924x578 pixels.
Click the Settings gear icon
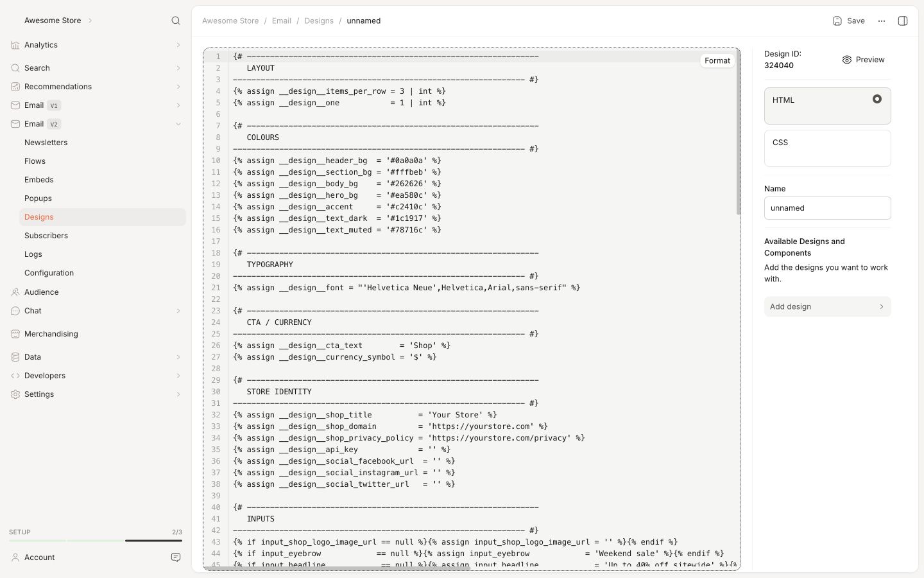coord(15,394)
